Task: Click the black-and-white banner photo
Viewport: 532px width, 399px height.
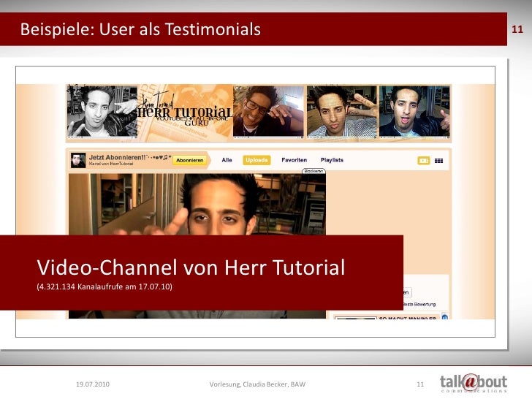Action: (x=102, y=111)
